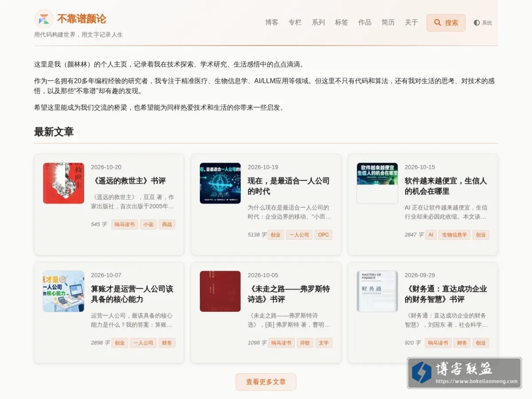Viewport: 532px width, 399px height.
Task: Click the date 2026-10-20
Action: pos(106,167)
